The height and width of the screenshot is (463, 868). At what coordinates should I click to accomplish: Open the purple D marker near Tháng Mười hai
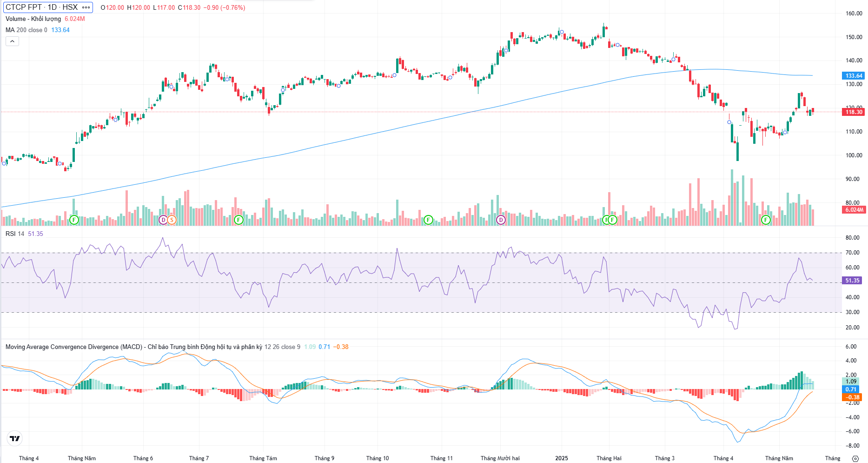pos(501,220)
